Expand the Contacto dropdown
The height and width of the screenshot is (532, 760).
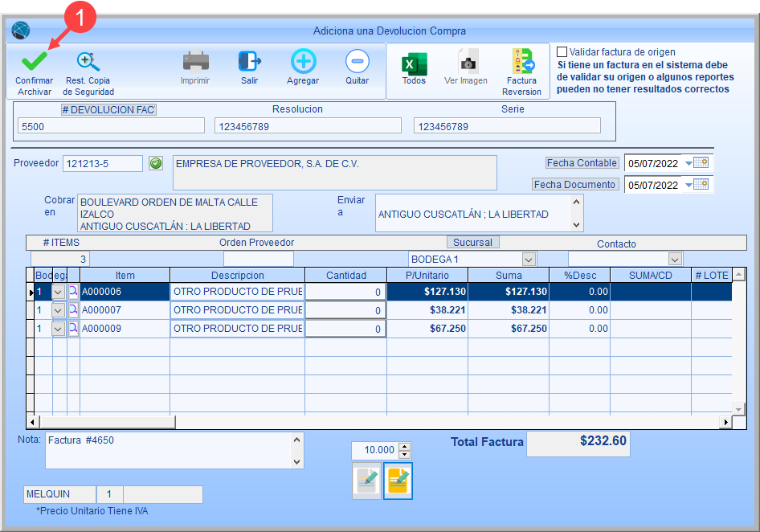click(675, 259)
